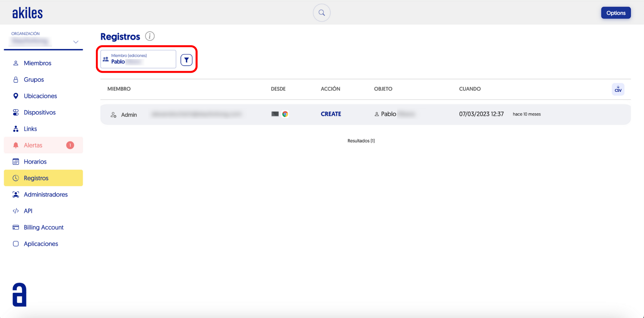
Task: Click the CREATE action link
Action: (x=331, y=114)
